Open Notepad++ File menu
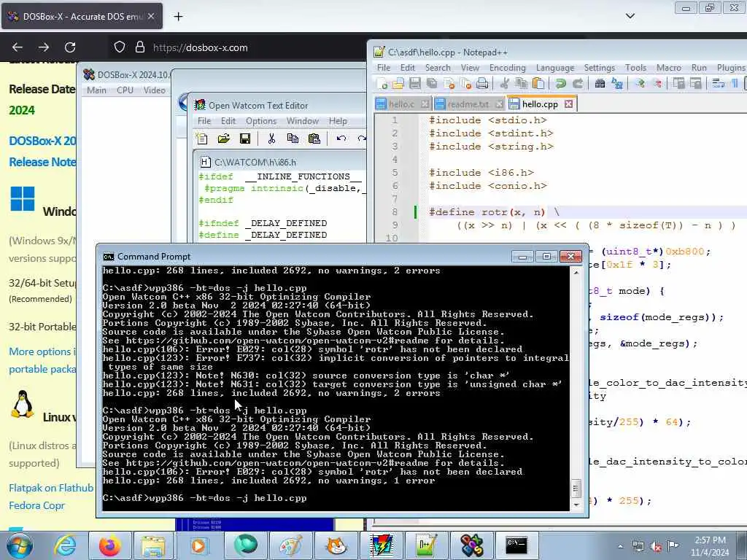Viewport: 747px width, 560px height. pyautogui.click(x=384, y=68)
